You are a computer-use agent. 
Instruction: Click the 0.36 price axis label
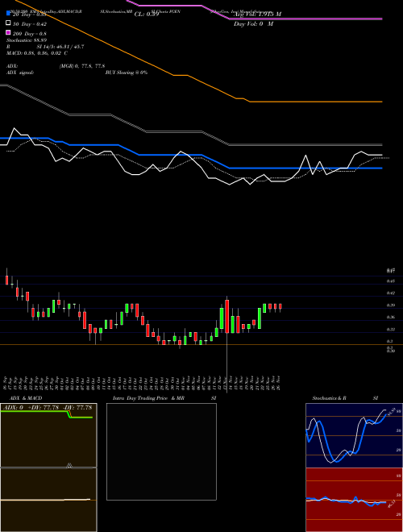390,318
